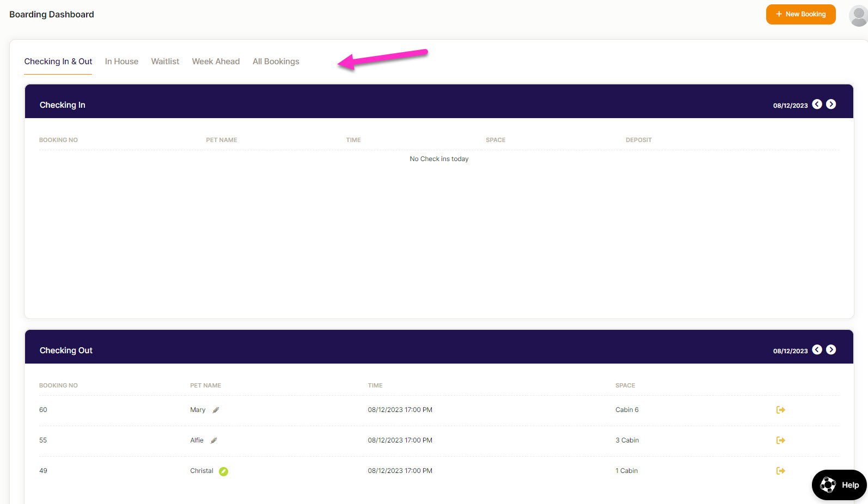Click the Checking Out SPACE header
This screenshot has width=868, height=504.
point(625,385)
